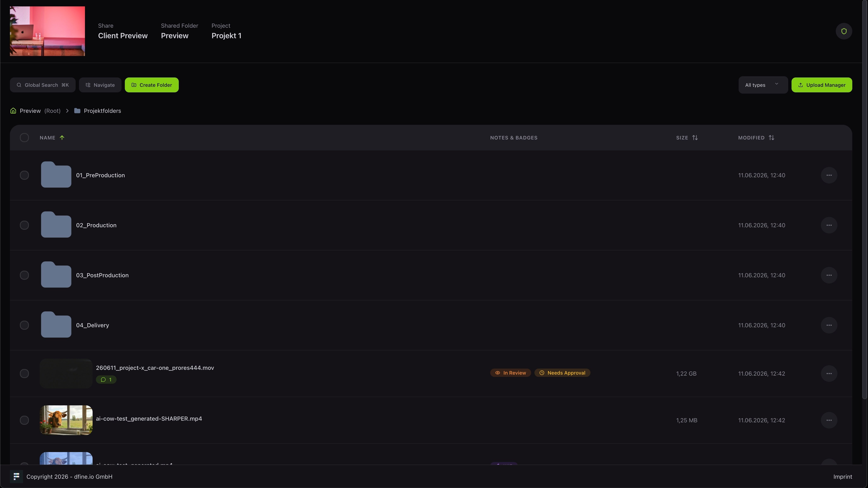Click the shield icon in top right
The width and height of the screenshot is (868, 488).
pyautogui.click(x=843, y=31)
